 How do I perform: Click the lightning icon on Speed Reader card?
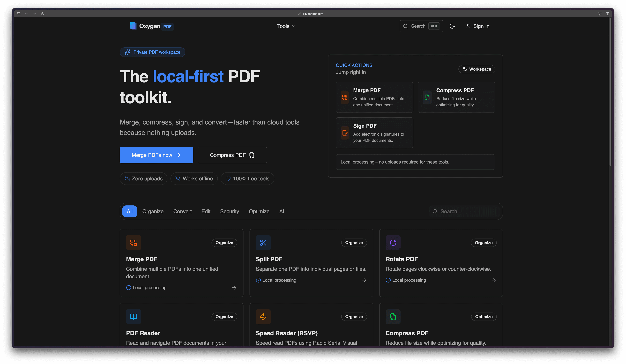[x=263, y=317]
